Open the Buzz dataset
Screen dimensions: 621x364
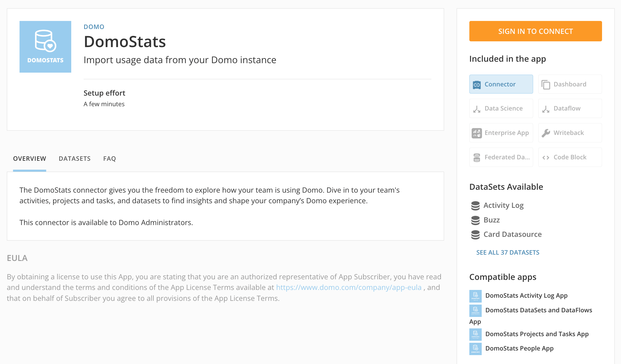[x=491, y=220]
